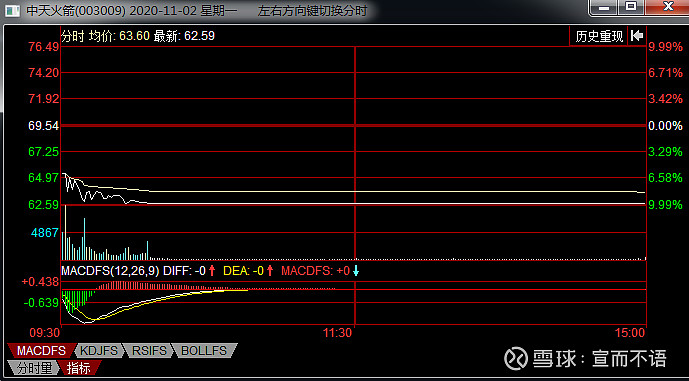
Task: Click the 最新: 62.59 value
Action: pyautogui.click(x=184, y=36)
